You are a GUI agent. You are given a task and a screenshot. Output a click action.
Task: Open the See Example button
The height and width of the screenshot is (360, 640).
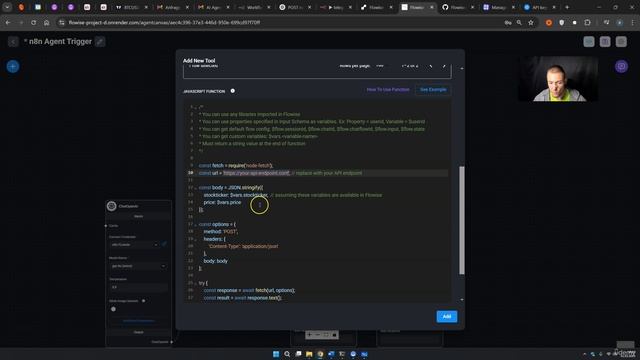coord(433,89)
